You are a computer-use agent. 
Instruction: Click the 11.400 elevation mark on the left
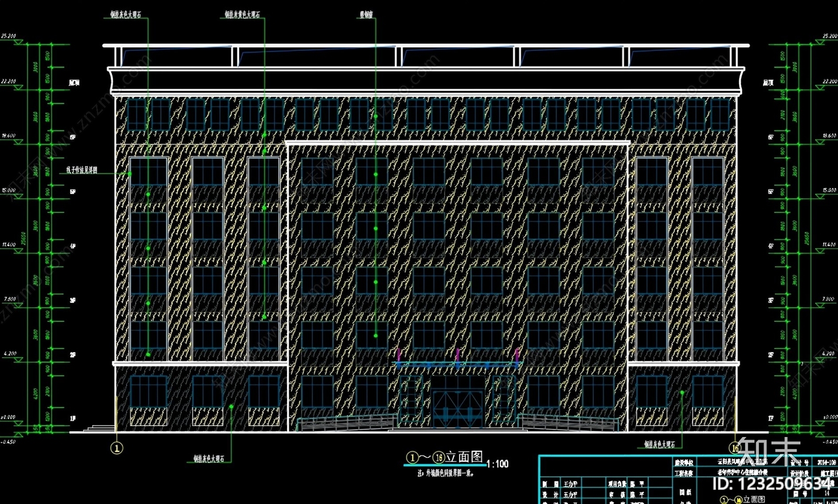[9, 244]
